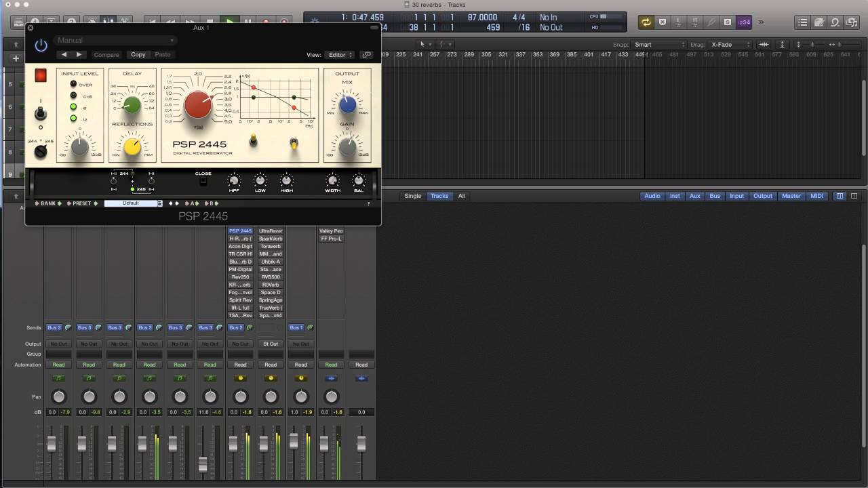
Task: Open the Drag X-Fade dropdown
Action: click(x=731, y=45)
